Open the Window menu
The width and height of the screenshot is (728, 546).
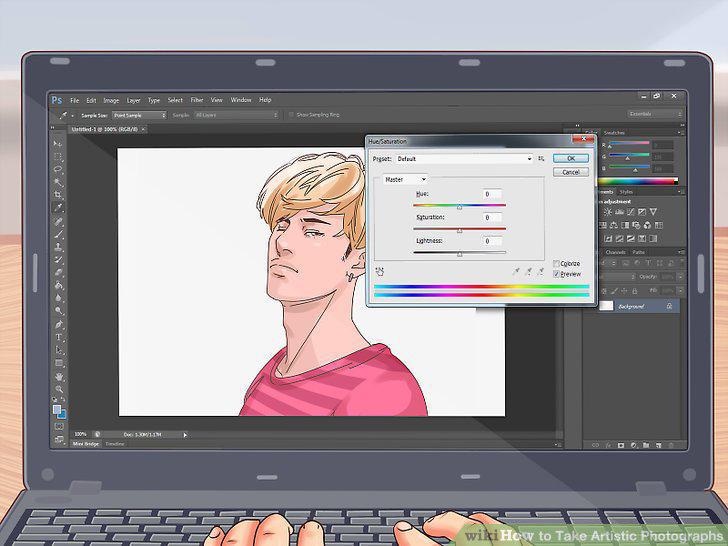tap(240, 100)
